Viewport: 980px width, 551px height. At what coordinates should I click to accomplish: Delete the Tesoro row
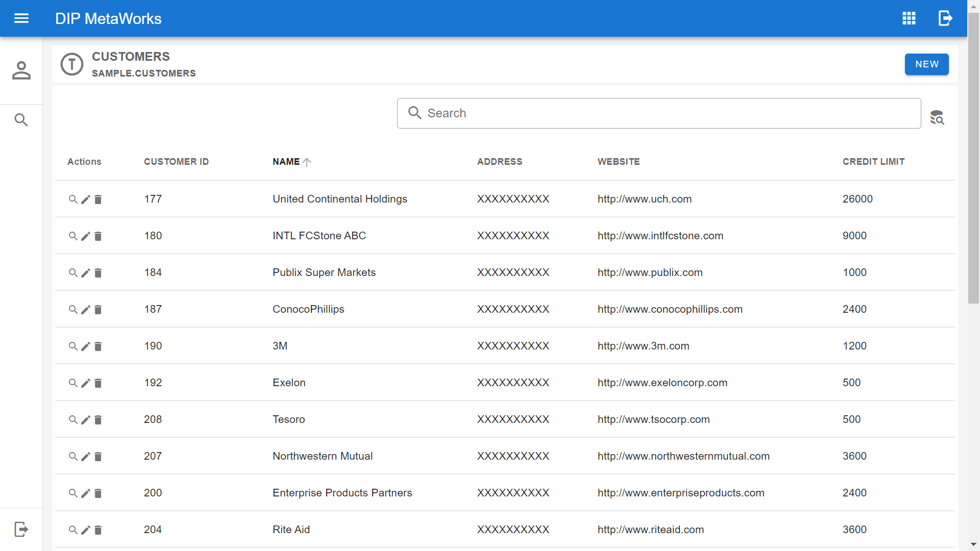click(x=98, y=419)
